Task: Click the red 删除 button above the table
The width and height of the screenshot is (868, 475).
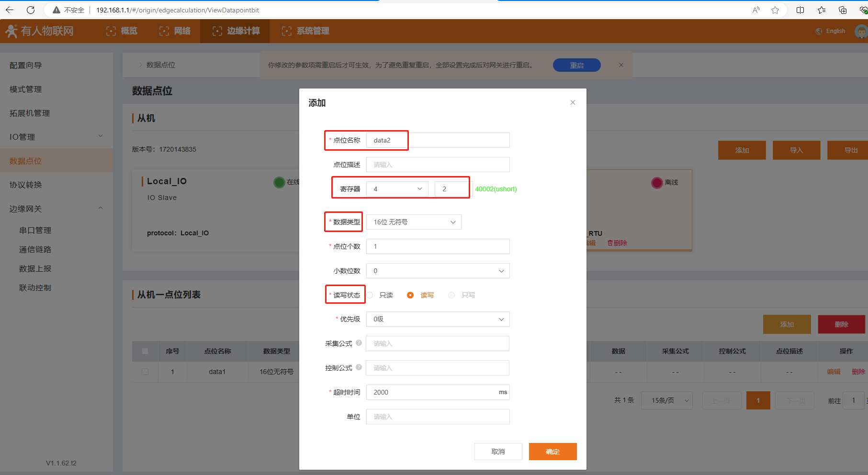Action: tap(842, 324)
